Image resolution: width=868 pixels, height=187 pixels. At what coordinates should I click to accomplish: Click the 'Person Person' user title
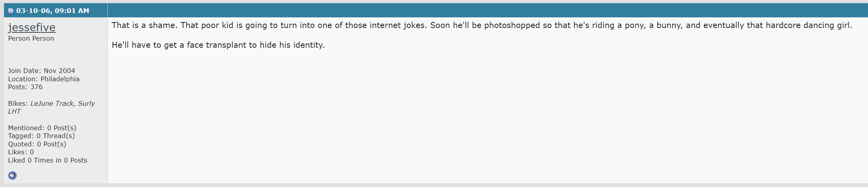pos(31,38)
